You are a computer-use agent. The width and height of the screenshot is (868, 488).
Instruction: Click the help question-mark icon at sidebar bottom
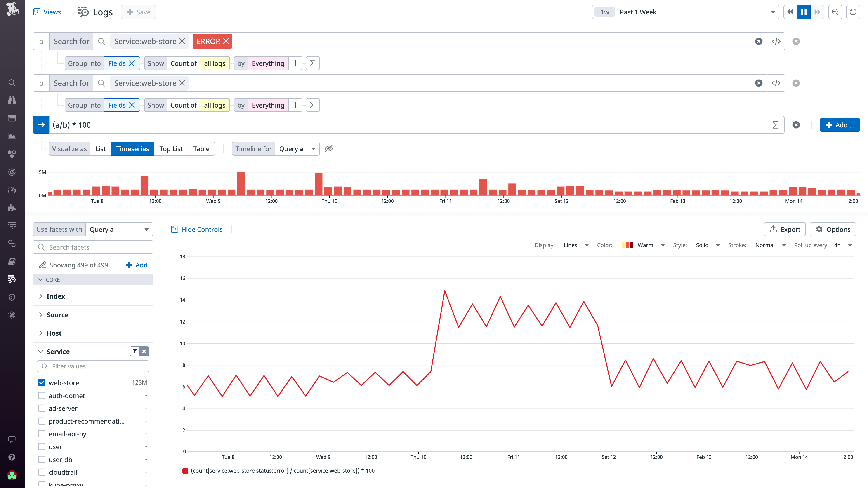[12, 457]
